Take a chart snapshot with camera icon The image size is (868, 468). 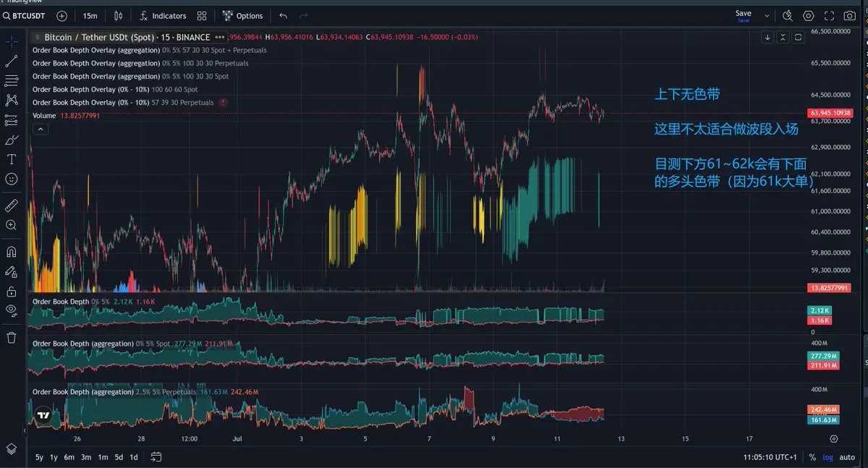coord(849,15)
